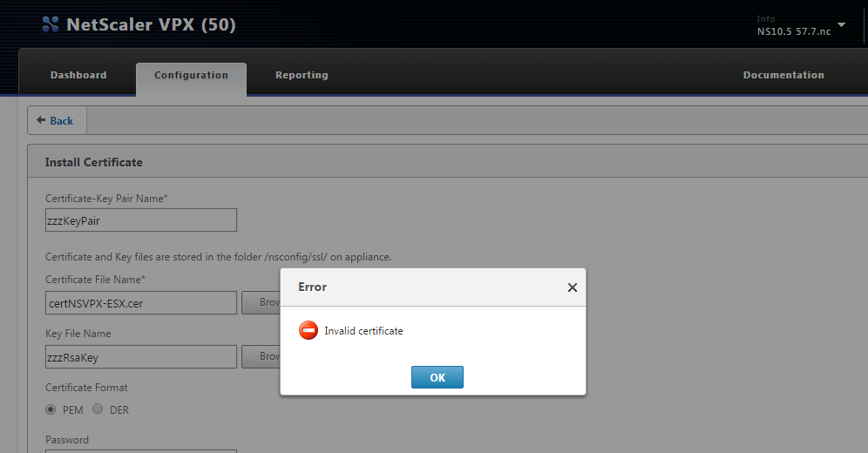The height and width of the screenshot is (453, 868).
Task: Click the Back button
Action: pos(56,120)
